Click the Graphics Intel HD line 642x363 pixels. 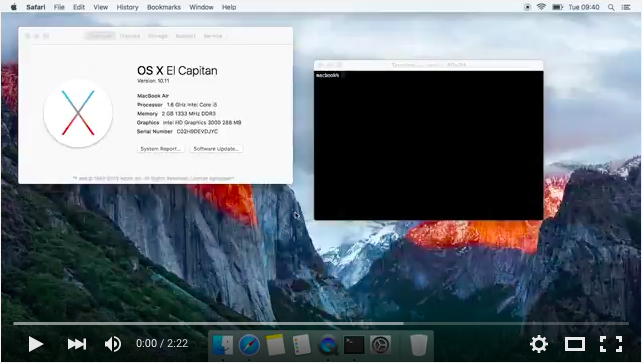pyautogui.click(x=189, y=123)
